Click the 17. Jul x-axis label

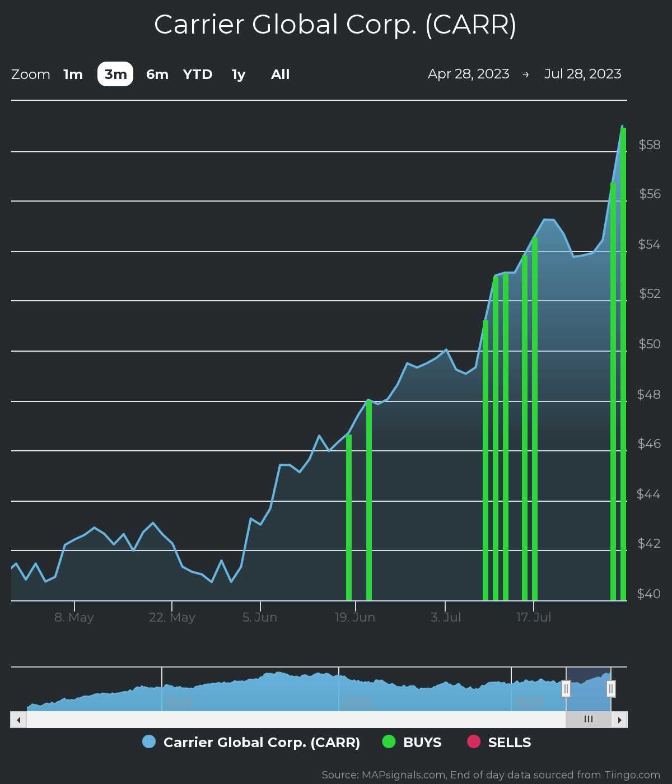tap(534, 617)
